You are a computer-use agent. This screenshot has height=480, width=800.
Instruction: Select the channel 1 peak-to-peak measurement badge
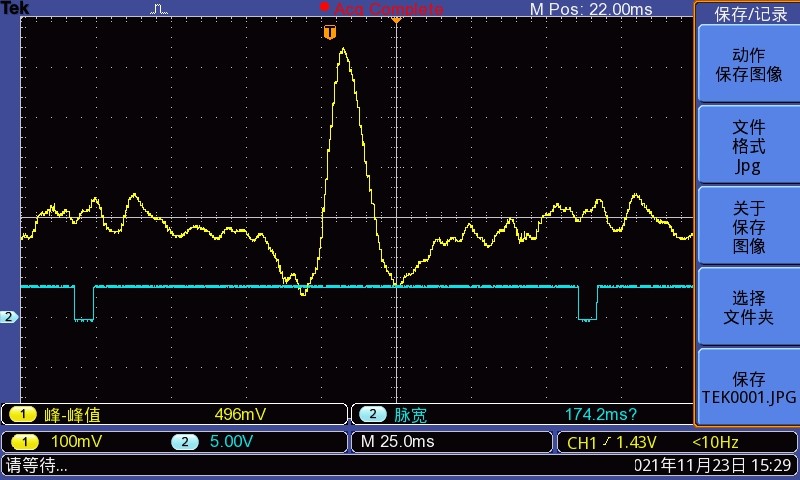point(22,414)
